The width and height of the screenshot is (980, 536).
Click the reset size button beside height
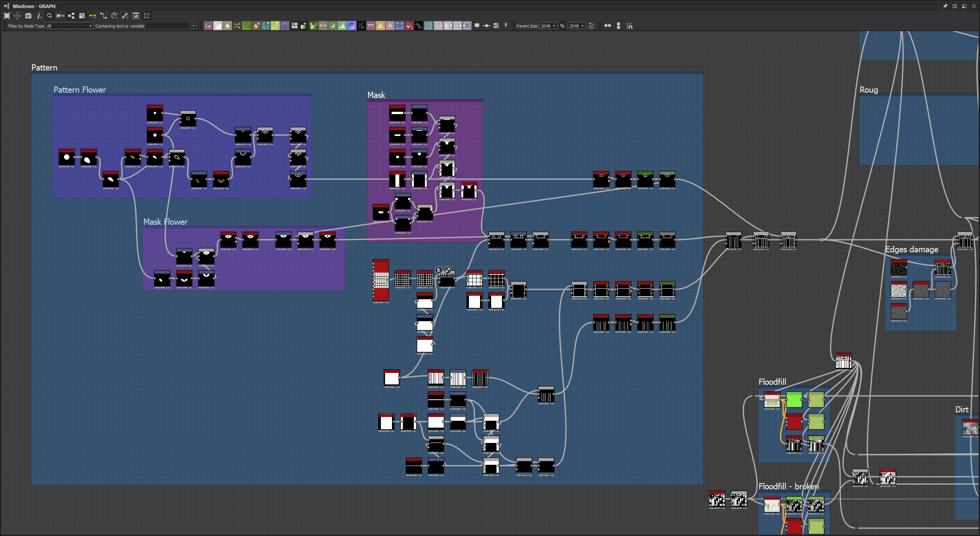pos(591,26)
